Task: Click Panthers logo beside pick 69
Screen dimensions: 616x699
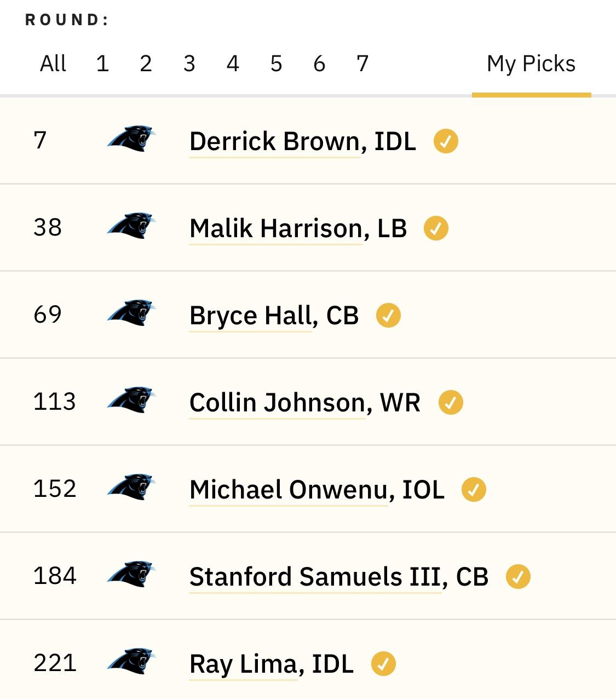Action: (x=131, y=313)
